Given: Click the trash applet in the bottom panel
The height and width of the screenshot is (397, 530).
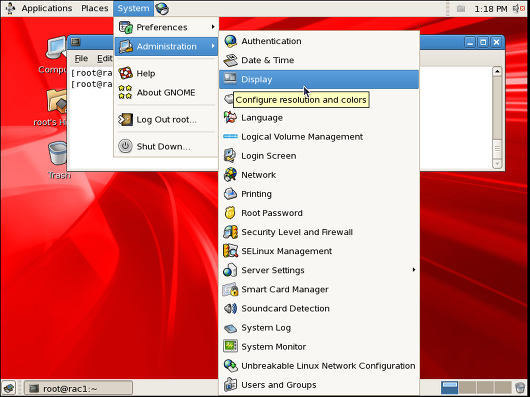Looking at the screenshot, I should coord(520,388).
